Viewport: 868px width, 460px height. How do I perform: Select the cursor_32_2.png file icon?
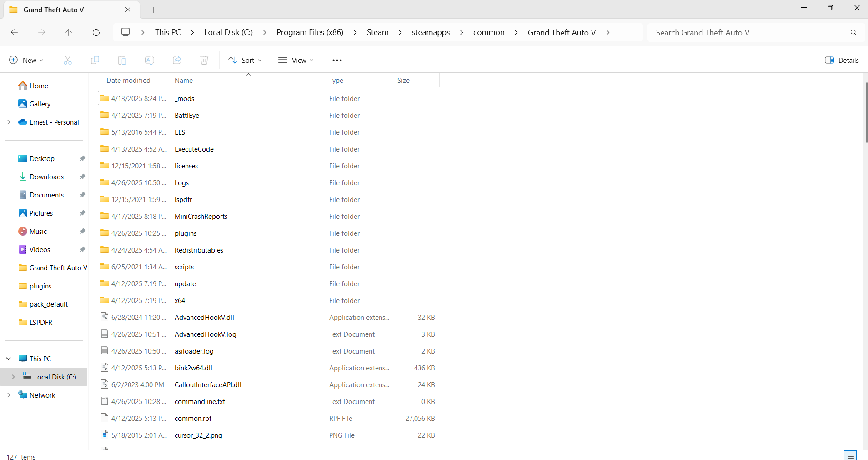pyautogui.click(x=105, y=435)
